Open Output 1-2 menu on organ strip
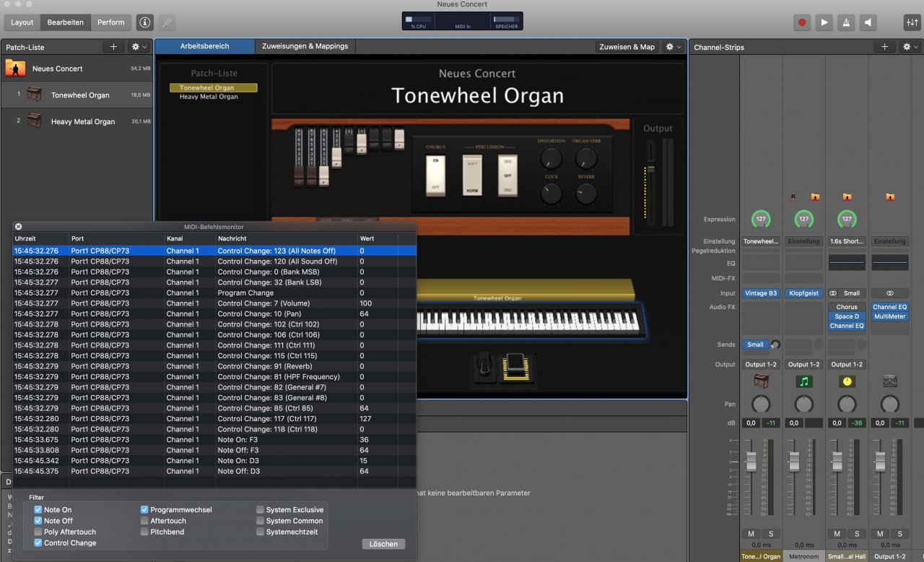Screen dimensions: 924x562 (x=761, y=364)
